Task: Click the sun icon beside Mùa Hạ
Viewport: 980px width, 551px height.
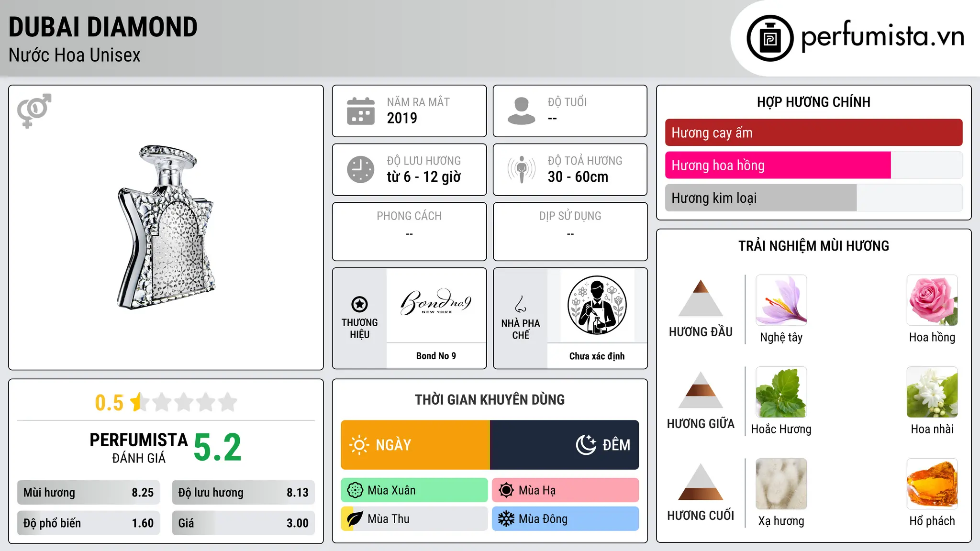Action: (506, 490)
